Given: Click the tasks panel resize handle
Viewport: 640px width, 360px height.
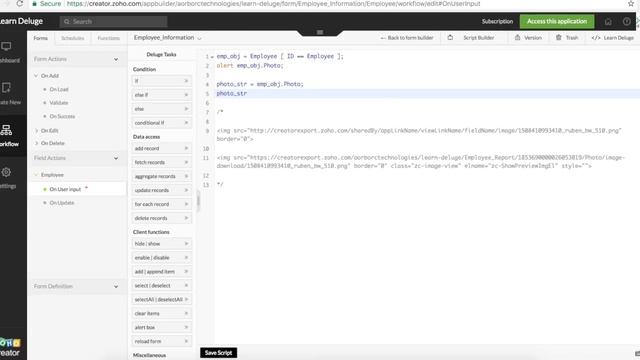Looking at the screenshot, I should point(198,201).
